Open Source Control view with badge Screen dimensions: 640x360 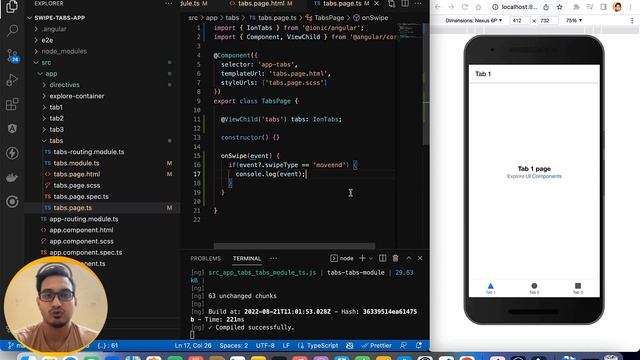tap(13, 56)
